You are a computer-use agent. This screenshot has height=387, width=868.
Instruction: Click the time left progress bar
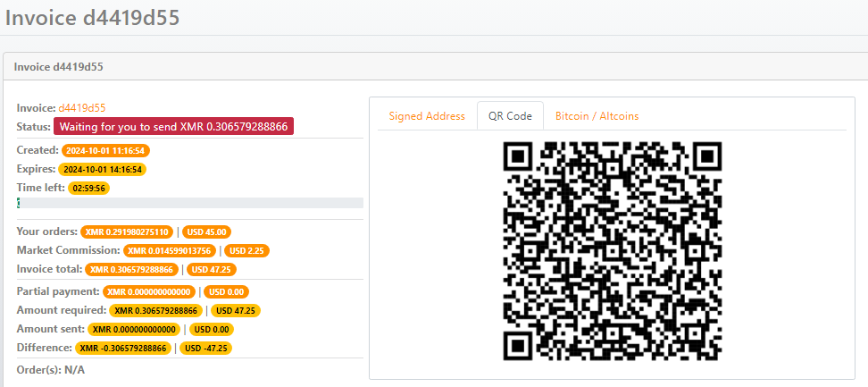pyautogui.click(x=189, y=204)
